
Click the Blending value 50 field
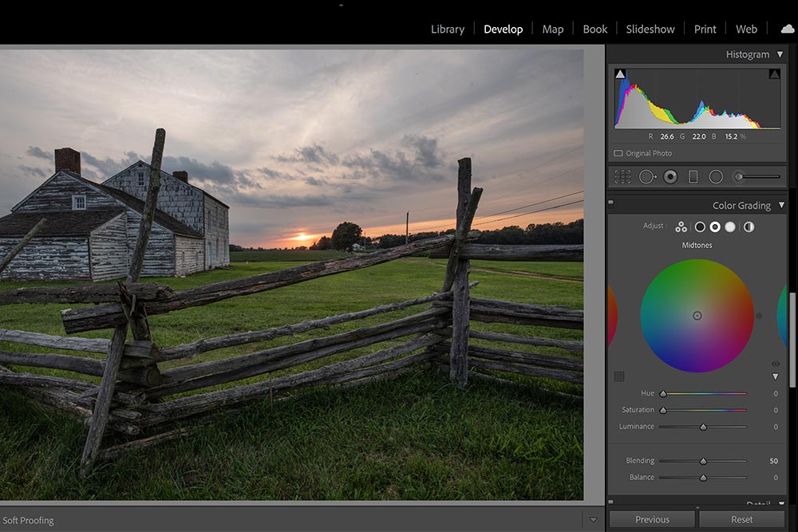pos(773,461)
